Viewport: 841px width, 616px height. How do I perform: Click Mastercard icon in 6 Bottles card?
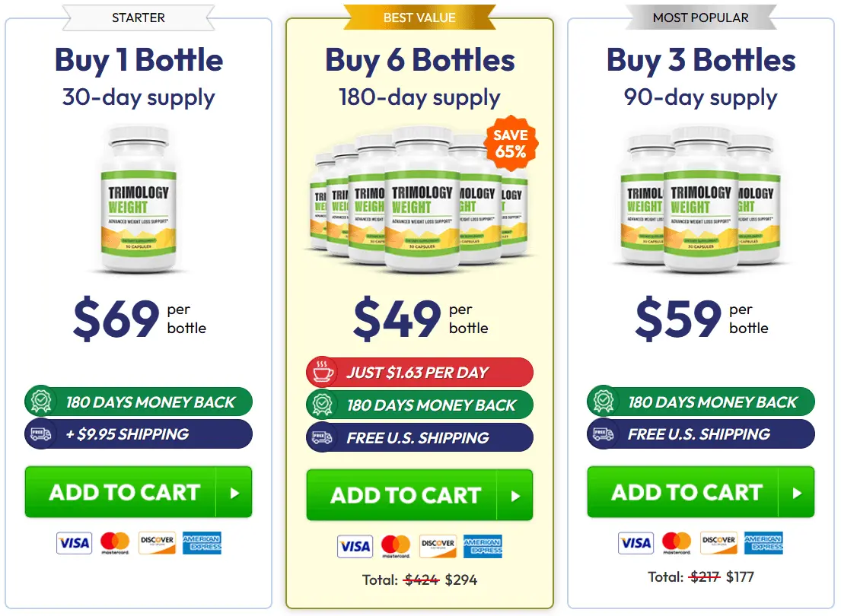[x=397, y=546]
